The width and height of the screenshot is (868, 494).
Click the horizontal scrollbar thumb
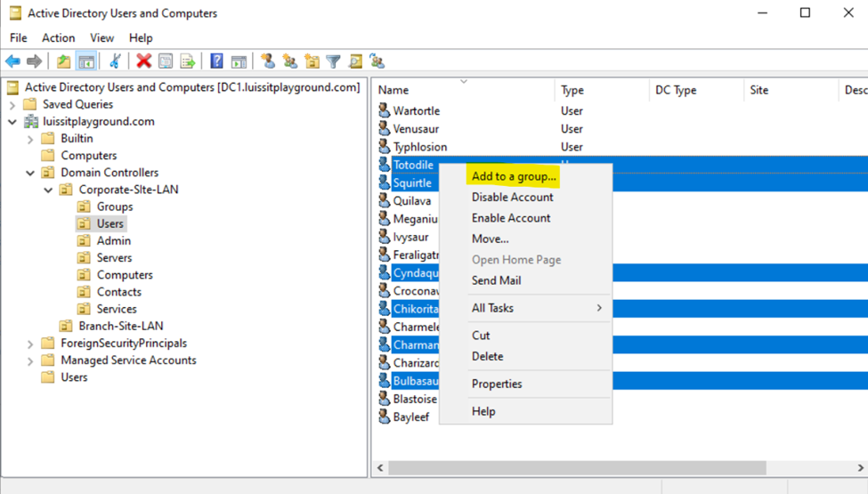[577, 467]
